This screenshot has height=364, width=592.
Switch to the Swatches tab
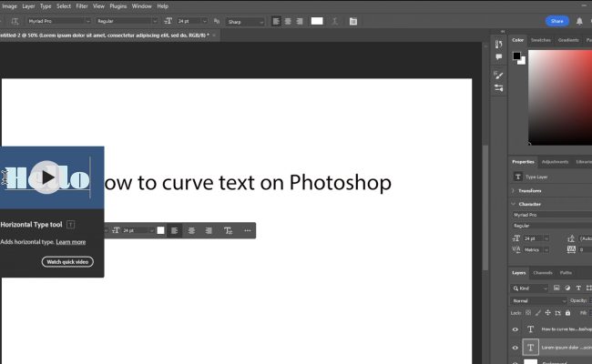click(x=541, y=40)
